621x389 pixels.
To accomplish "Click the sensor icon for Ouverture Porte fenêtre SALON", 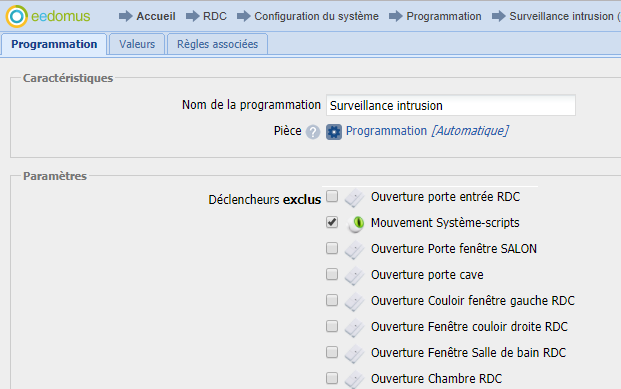I will click(354, 250).
